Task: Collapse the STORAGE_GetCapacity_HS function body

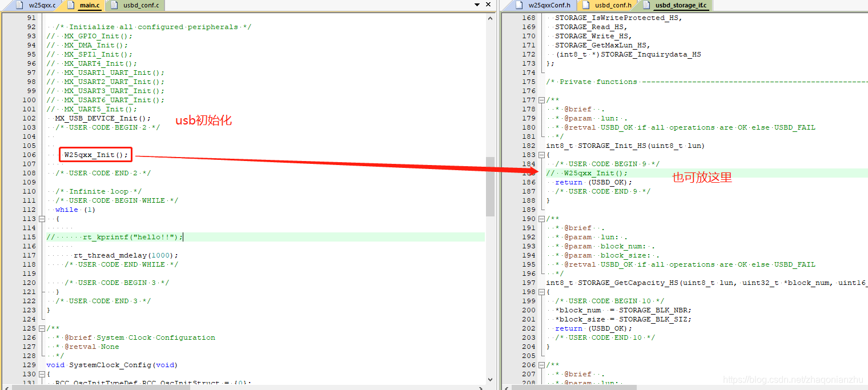Action: pyautogui.click(x=541, y=292)
